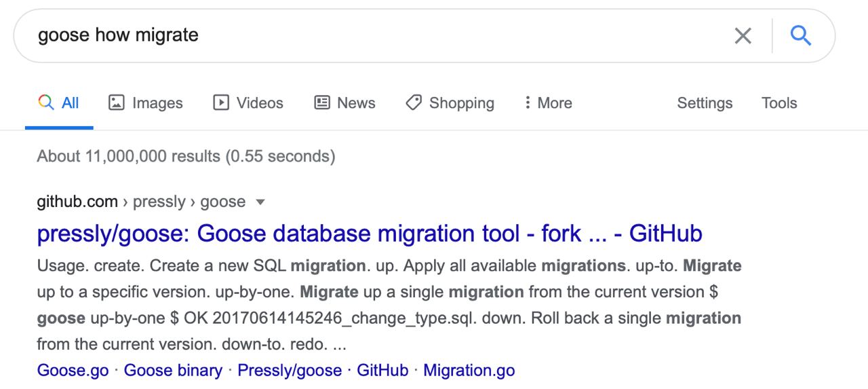This screenshot has height=389, width=868.
Task: Open the Settings menu
Action: pos(705,103)
